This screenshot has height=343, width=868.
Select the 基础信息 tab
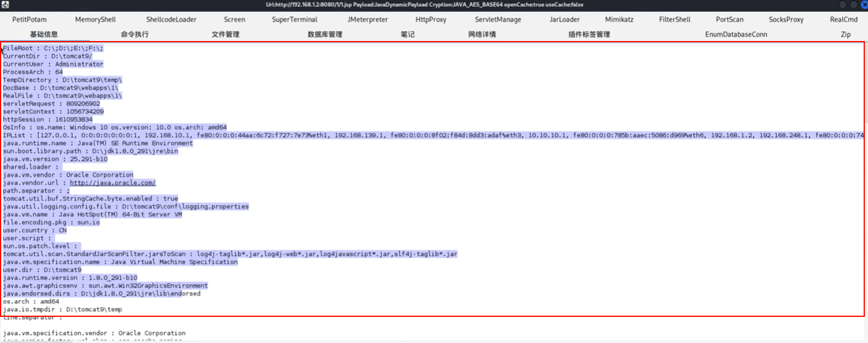point(44,34)
